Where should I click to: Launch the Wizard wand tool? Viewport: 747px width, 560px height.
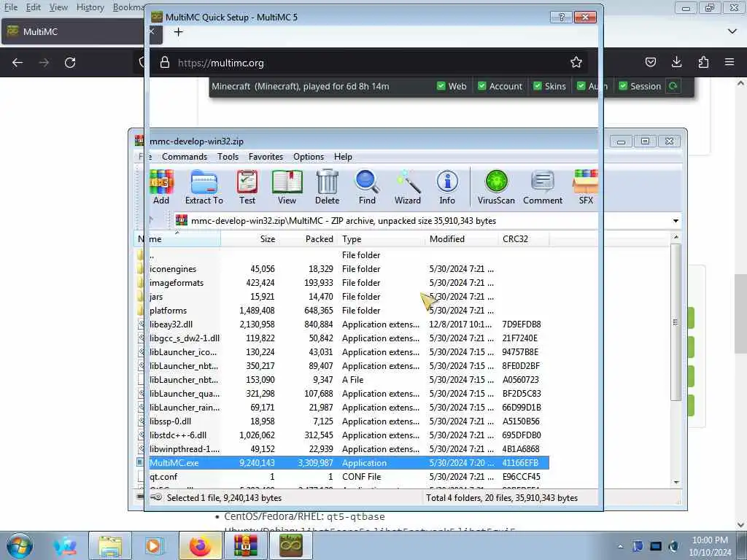click(x=408, y=187)
